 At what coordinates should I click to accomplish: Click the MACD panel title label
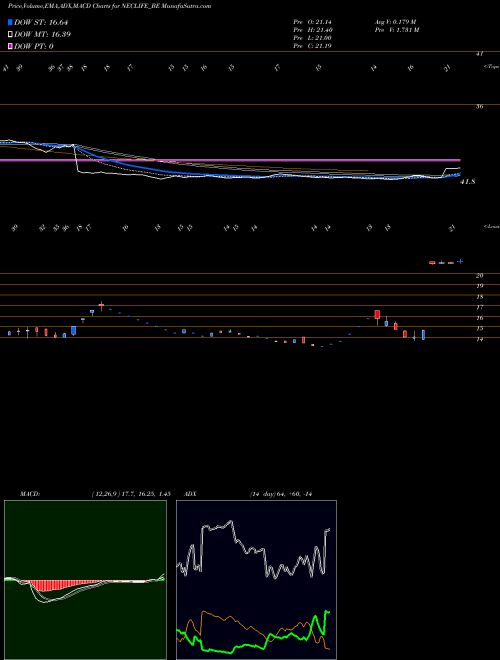pyautogui.click(x=30, y=494)
